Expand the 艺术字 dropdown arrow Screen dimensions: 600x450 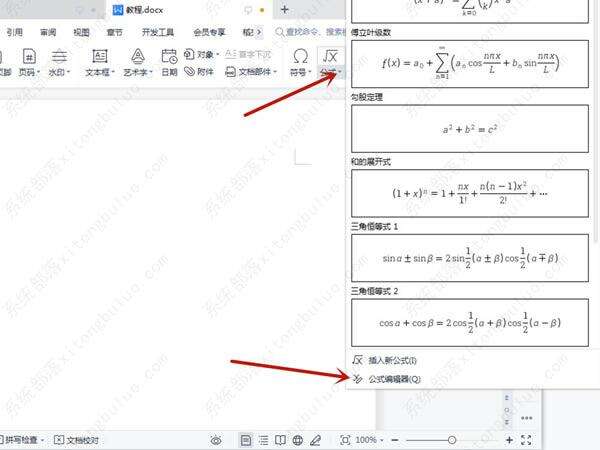tap(151, 72)
